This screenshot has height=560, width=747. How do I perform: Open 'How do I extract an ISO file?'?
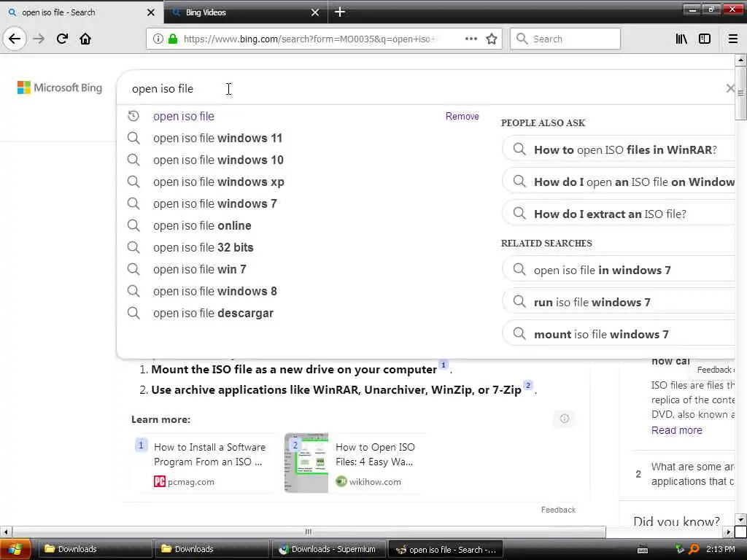619,214
